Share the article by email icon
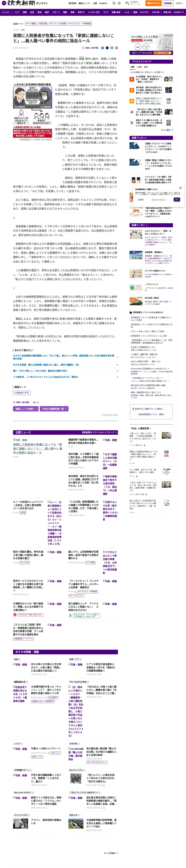The image size is (186, 868). (116, 48)
